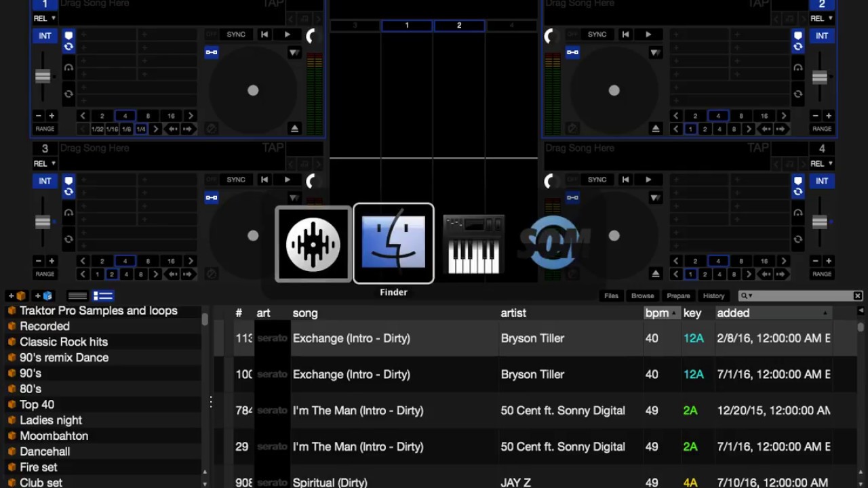Adjust the pitch fader on deck 1
The height and width of the screenshot is (488, 868).
tap(43, 77)
